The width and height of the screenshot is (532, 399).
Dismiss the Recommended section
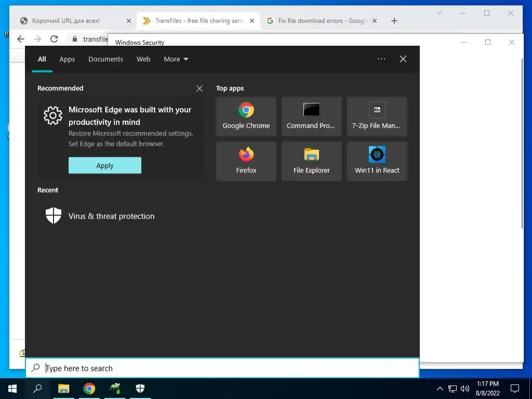pos(199,88)
